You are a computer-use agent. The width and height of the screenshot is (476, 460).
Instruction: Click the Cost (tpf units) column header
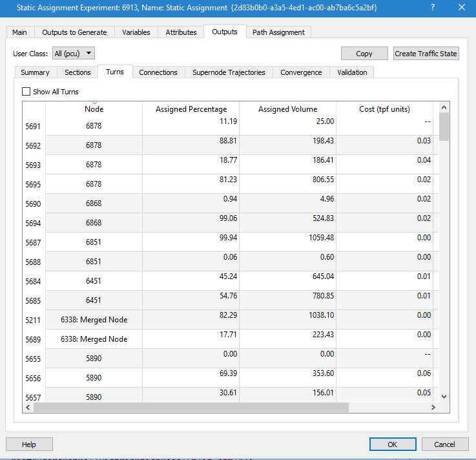[x=384, y=109]
